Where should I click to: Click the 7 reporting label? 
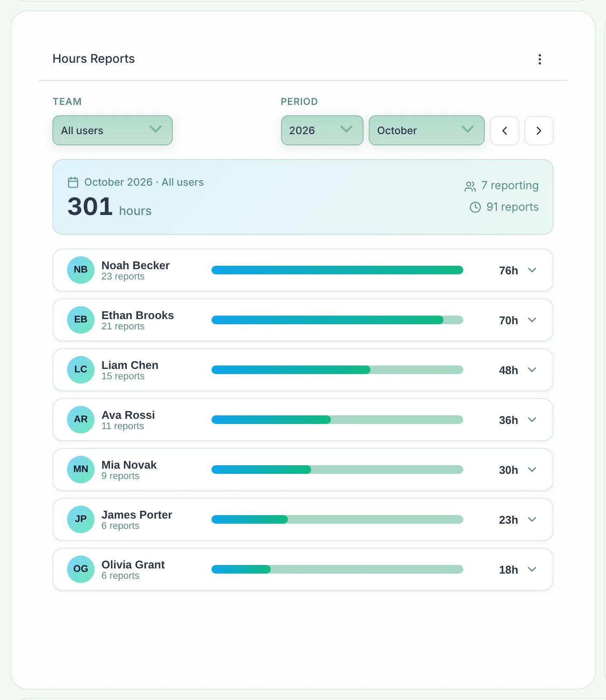click(x=510, y=186)
